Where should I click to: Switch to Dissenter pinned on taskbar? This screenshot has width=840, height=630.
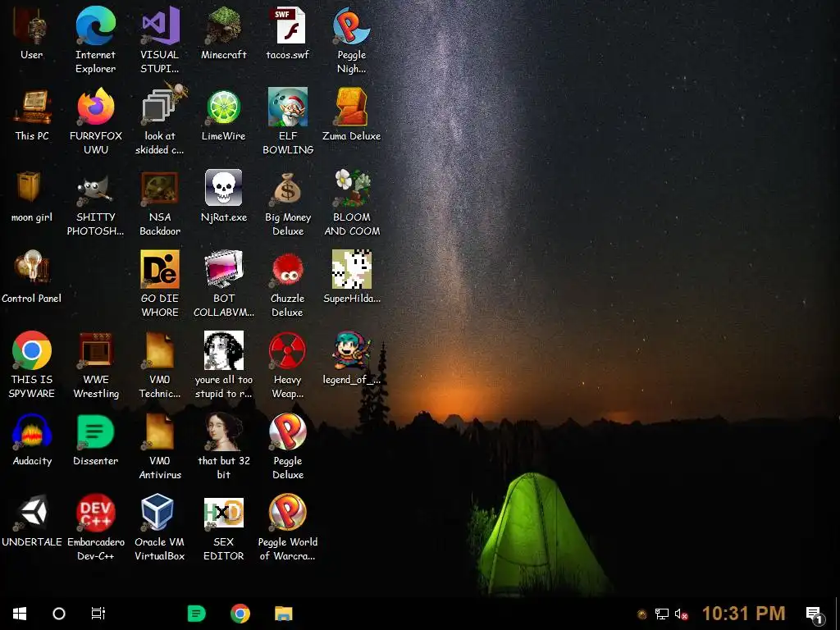[197, 614]
